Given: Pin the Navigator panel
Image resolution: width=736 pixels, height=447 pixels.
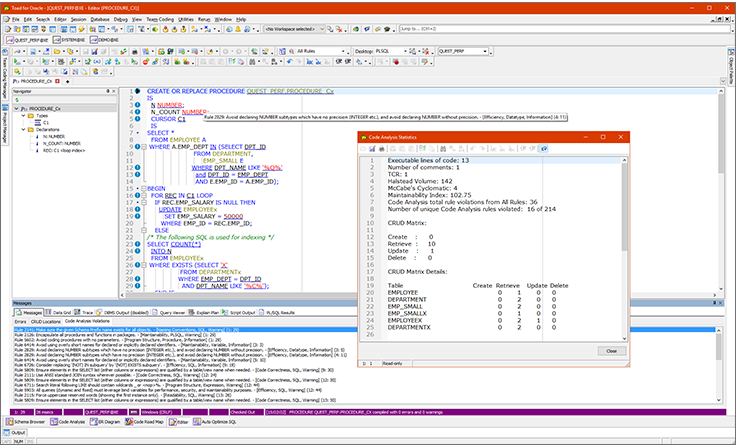Looking at the screenshot, I should [x=107, y=91].
